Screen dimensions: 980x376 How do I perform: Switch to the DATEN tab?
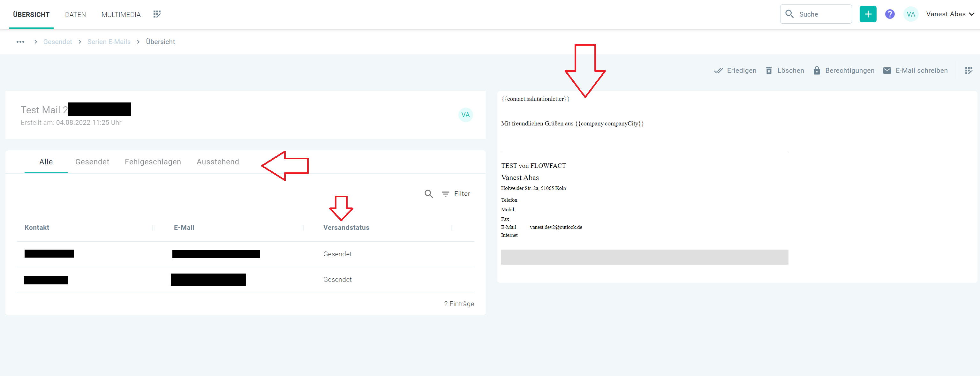(x=75, y=14)
